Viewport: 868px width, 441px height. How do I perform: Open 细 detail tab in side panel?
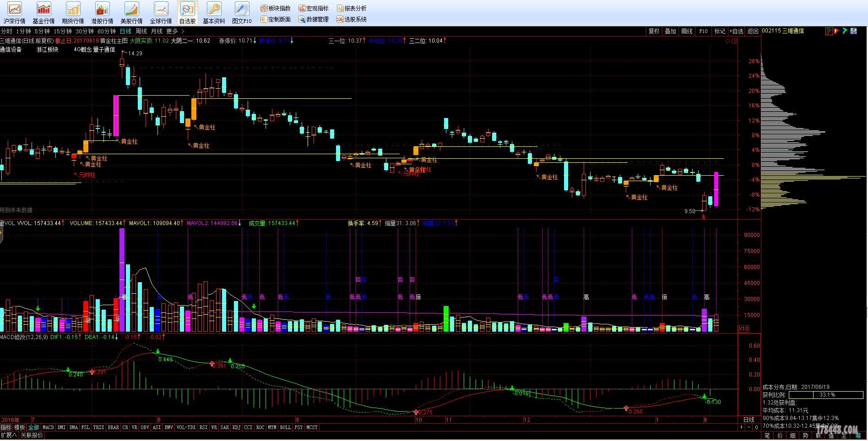pos(793,436)
